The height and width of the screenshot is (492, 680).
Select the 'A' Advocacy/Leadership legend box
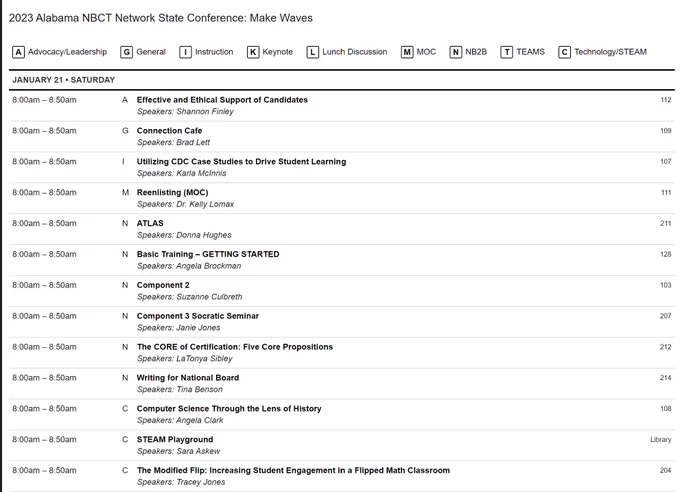tap(18, 52)
